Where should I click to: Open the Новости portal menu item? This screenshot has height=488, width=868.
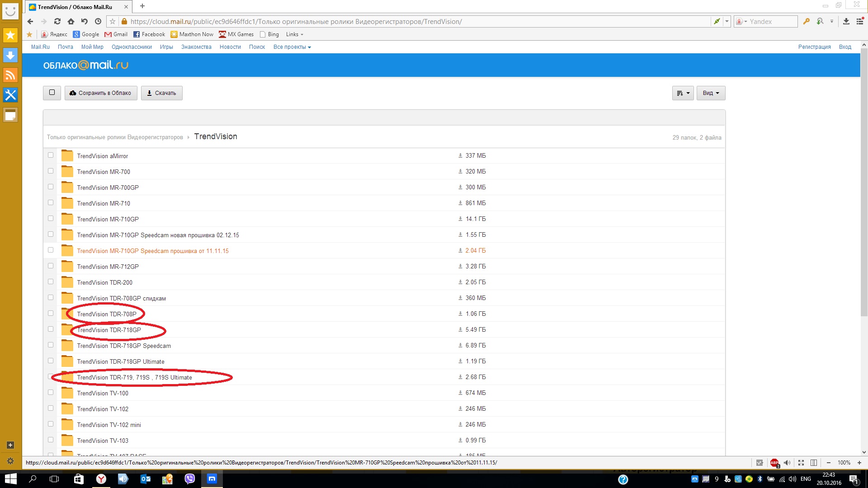230,47
